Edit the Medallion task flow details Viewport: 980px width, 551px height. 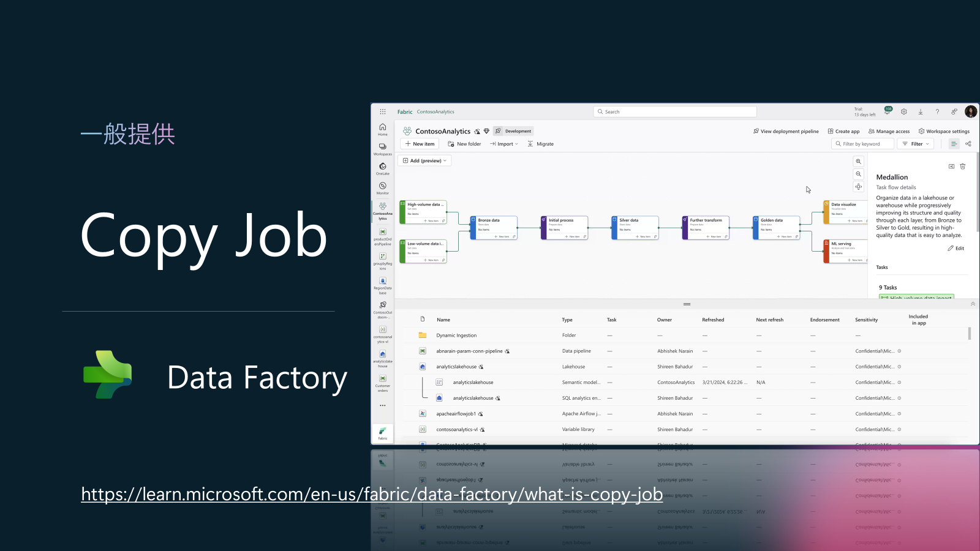click(956, 248)
